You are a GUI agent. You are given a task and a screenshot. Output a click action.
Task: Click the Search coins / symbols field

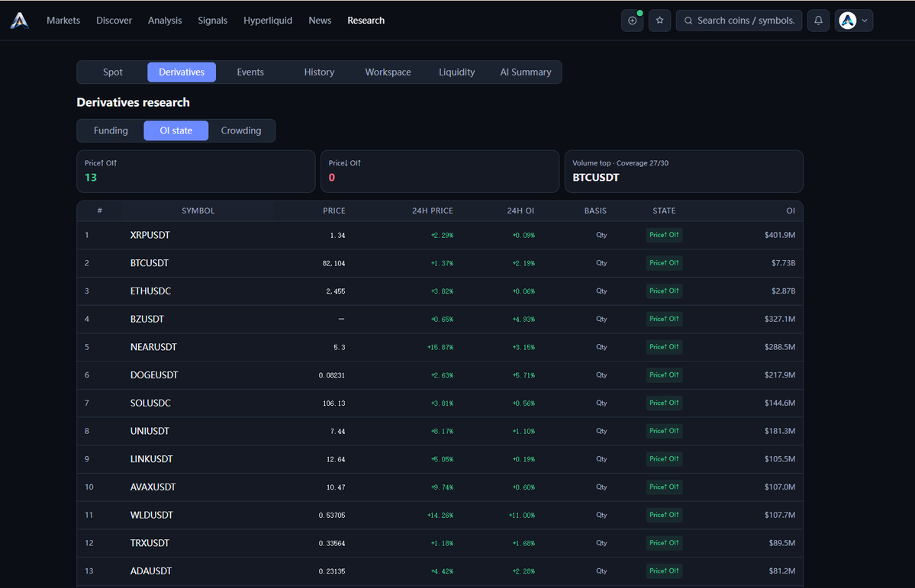739,21
